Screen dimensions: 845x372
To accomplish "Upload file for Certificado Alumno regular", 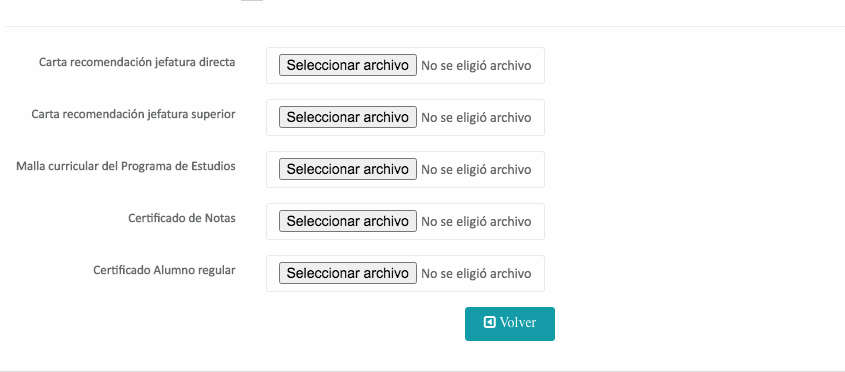I will click(x=348, y=273).
